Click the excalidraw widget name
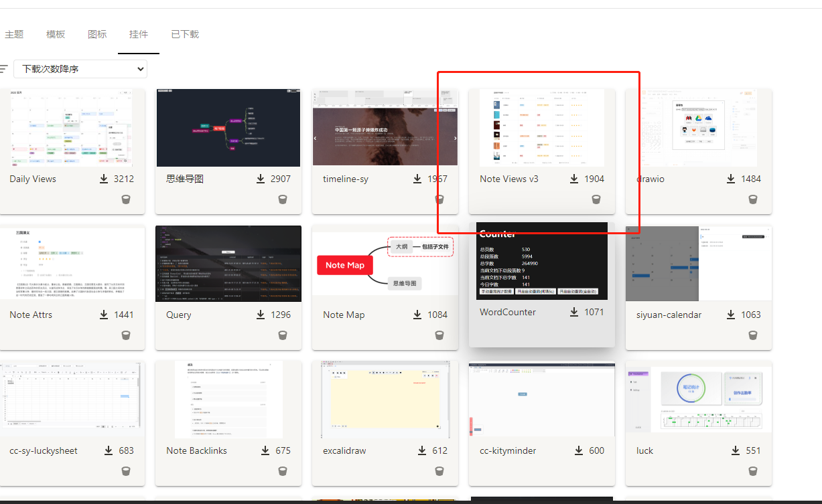 [x=344, y=450]
